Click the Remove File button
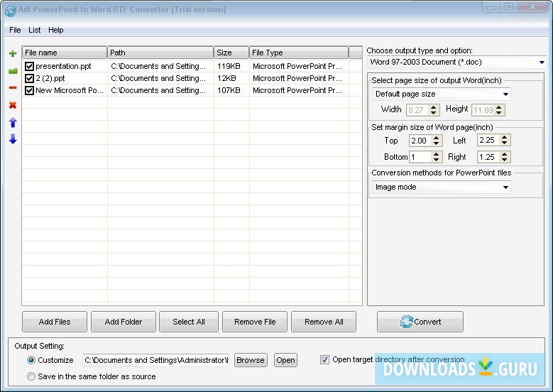The width and height of the screenshot is (553, 392). [255, 322]
